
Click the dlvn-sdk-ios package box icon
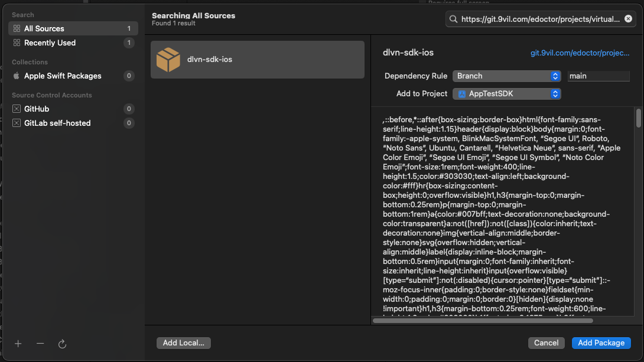[168, 60]
